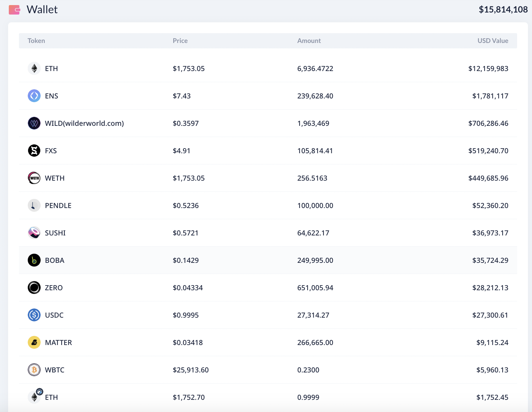Screen dimensions: 532x412
Task: Click the PENDLE token icon
Action: pos(34,205)
